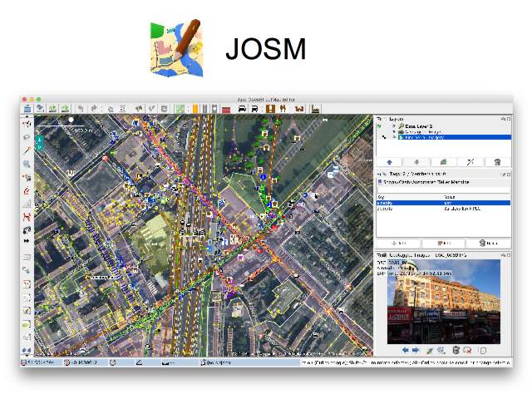
Task: Select the amenity tag row
Action: click(x=443, y=203)
